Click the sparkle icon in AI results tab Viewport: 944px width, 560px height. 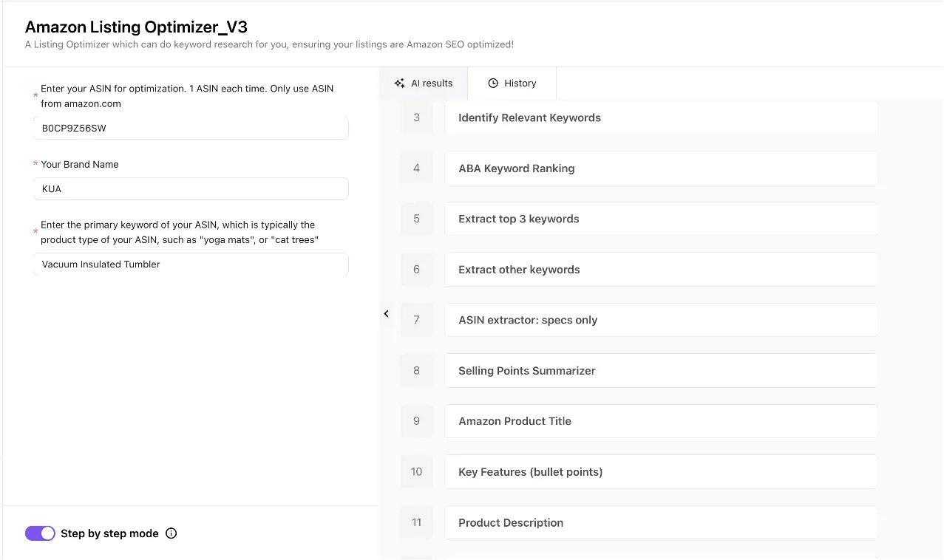pos(399,83)
